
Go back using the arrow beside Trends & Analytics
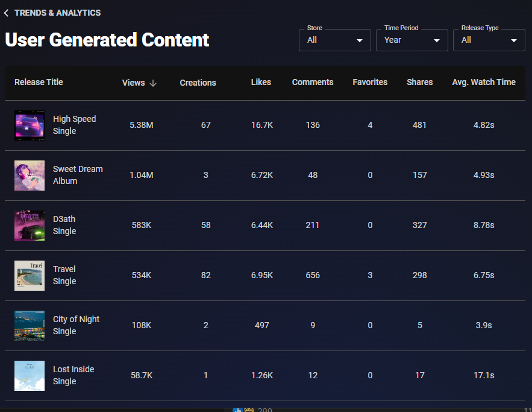(x=6, y=13)
